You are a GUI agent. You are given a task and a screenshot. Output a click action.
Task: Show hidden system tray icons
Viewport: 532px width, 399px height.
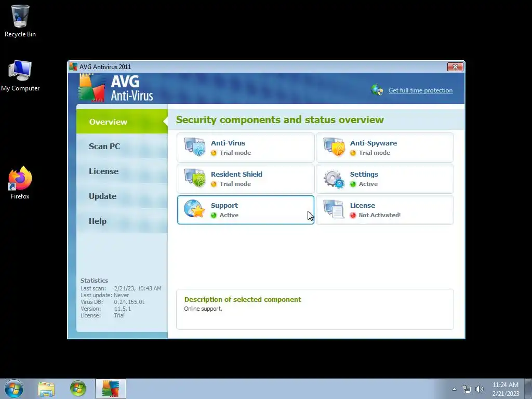[x=454, y=389]
